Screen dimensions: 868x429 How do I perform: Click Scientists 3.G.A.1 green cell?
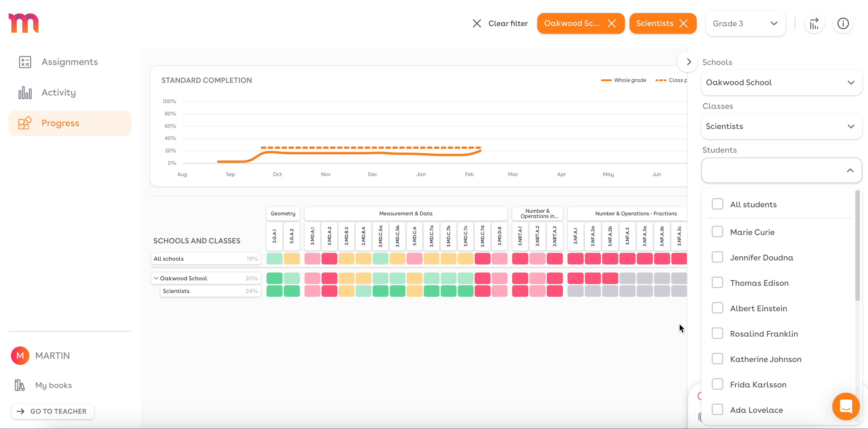(x=275, y=291)
